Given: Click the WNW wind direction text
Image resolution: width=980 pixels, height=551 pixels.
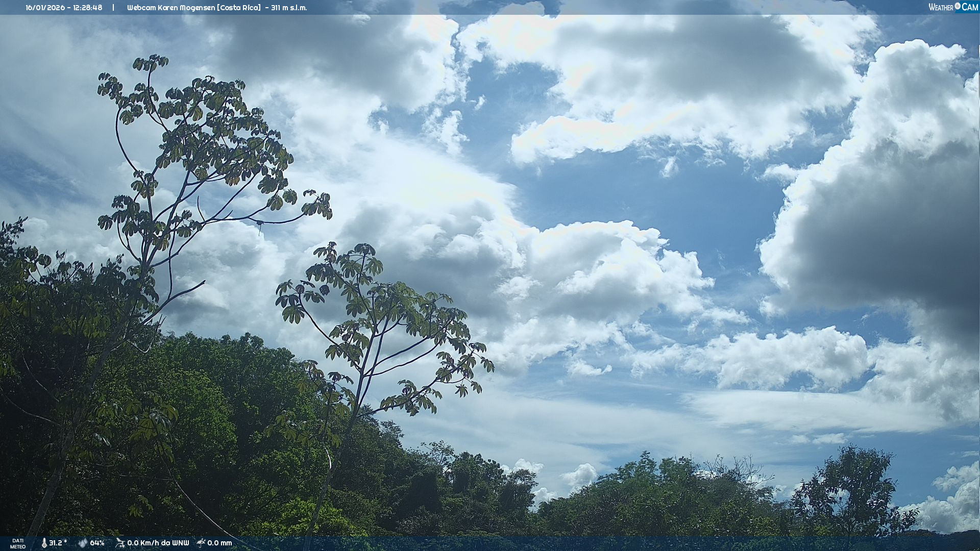Looking at the screenshot, I should pyautogui.click(x=180, y=543).
